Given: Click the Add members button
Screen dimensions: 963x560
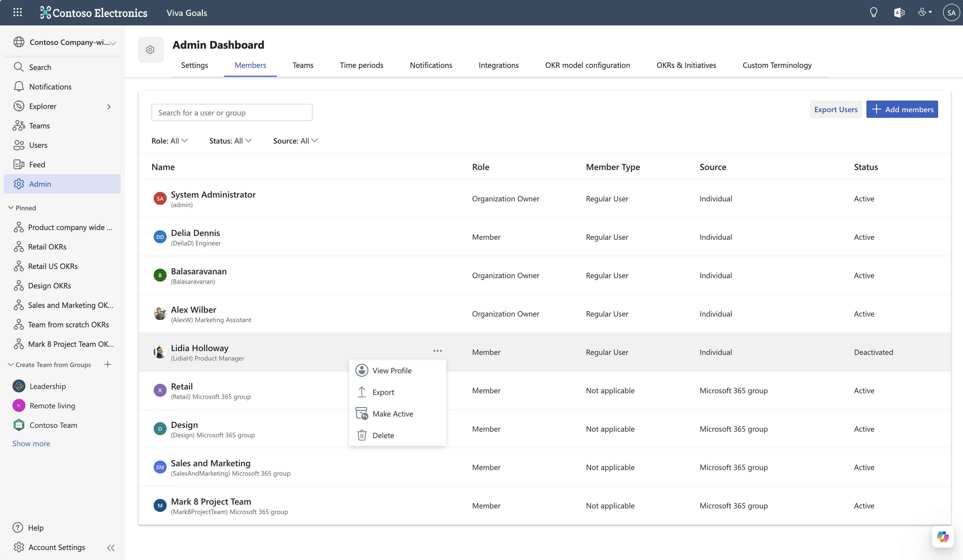Looking at the screenshot, I should click(902, 109).
